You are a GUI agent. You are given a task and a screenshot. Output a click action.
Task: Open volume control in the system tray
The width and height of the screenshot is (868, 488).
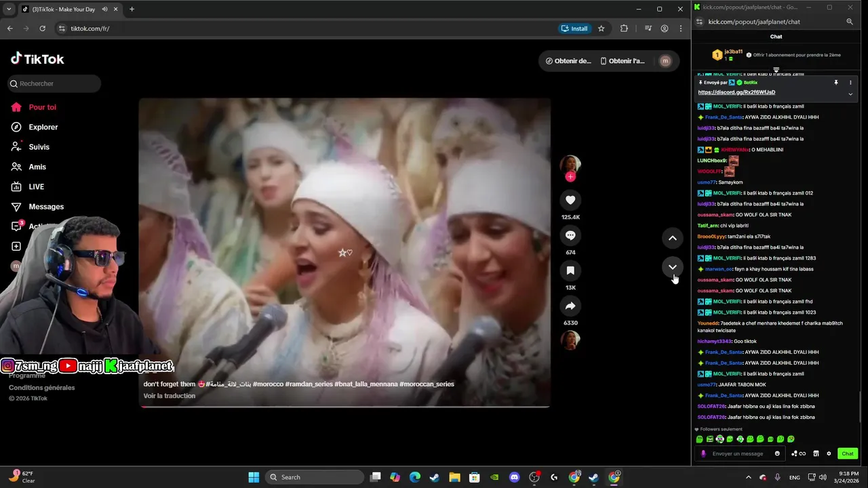[x=823, y=477]
